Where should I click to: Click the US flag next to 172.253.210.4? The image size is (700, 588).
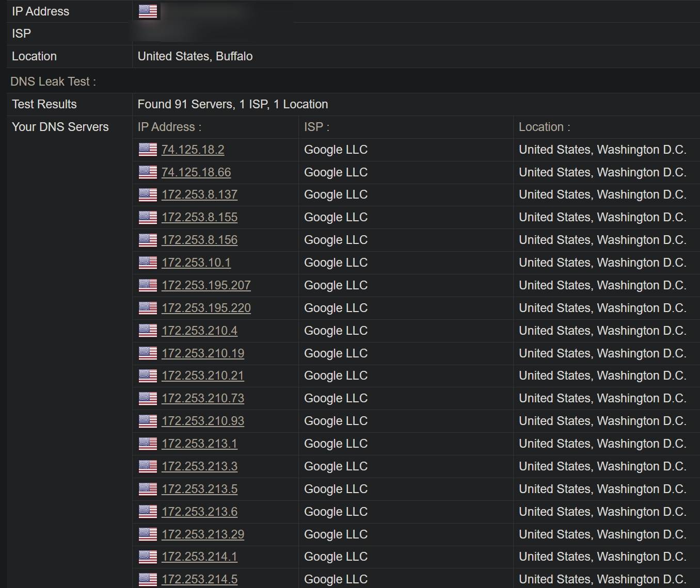(148, 331)
